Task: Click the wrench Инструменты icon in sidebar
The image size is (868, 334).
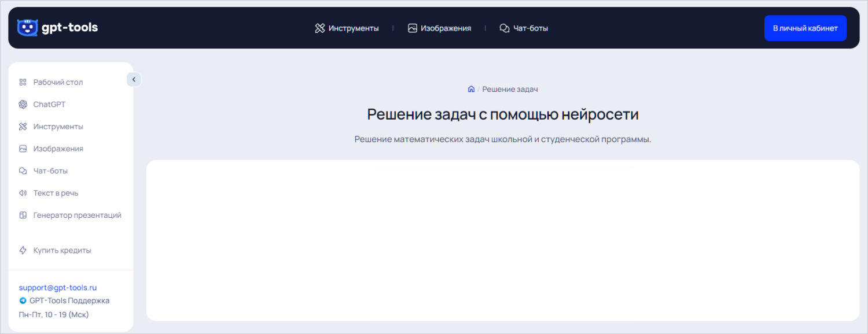Action: (23, 126)
